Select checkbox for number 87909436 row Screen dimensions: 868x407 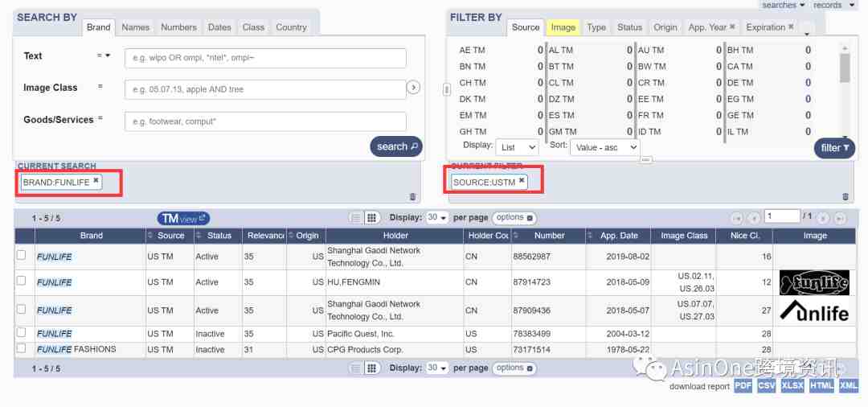(21, 309)
